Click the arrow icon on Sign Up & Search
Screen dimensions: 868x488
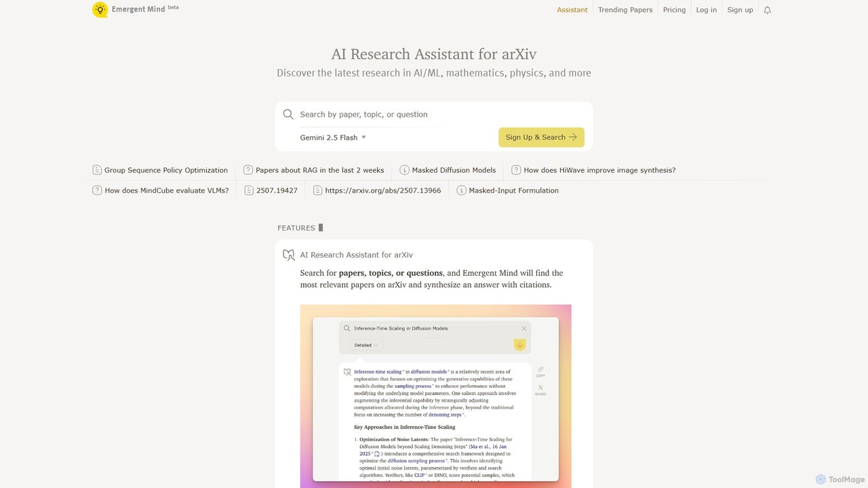[573, 137]
